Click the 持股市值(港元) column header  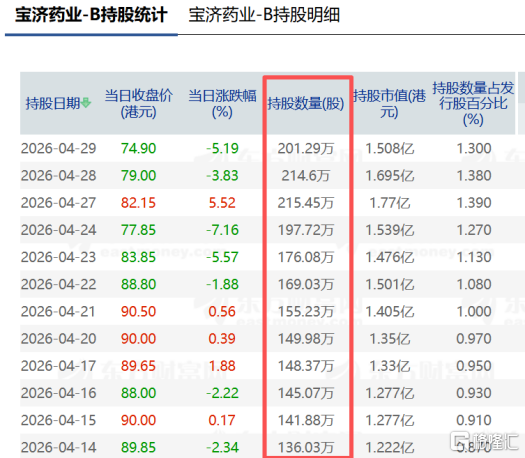389,103
